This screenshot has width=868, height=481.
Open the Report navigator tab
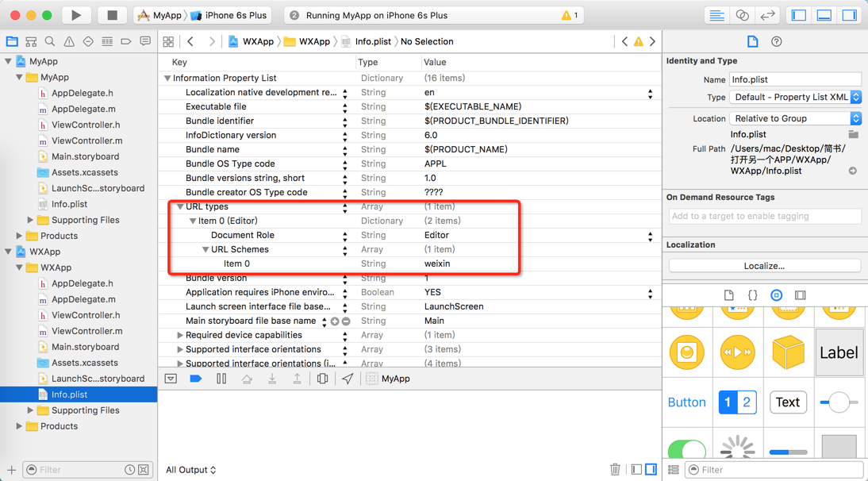pyautogui.click(x=145, y=41)
